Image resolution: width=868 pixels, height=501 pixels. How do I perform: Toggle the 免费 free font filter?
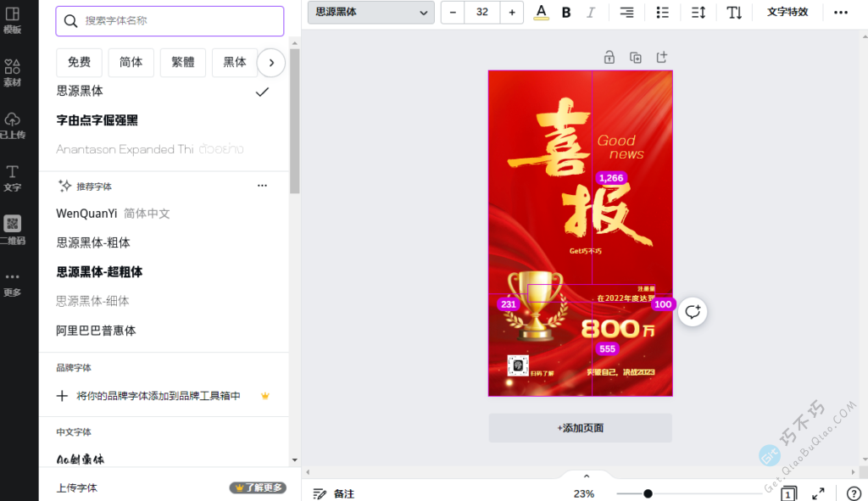[79, 62]
